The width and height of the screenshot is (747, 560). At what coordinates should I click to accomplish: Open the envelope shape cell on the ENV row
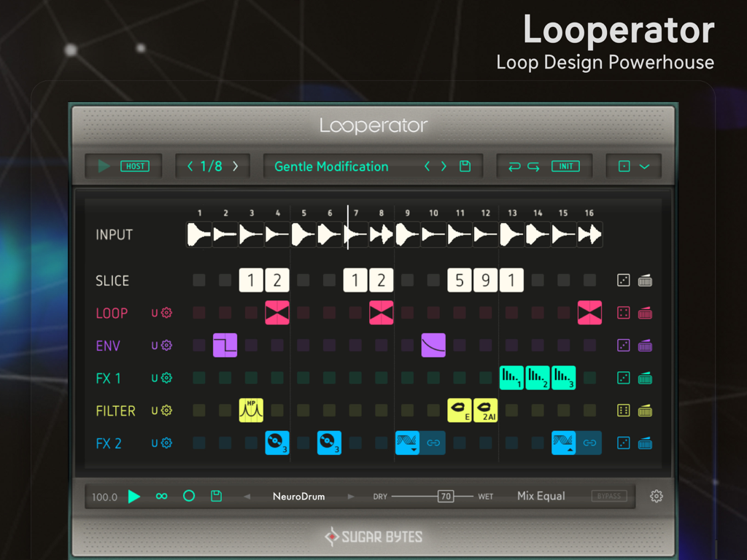pos(225,345)
